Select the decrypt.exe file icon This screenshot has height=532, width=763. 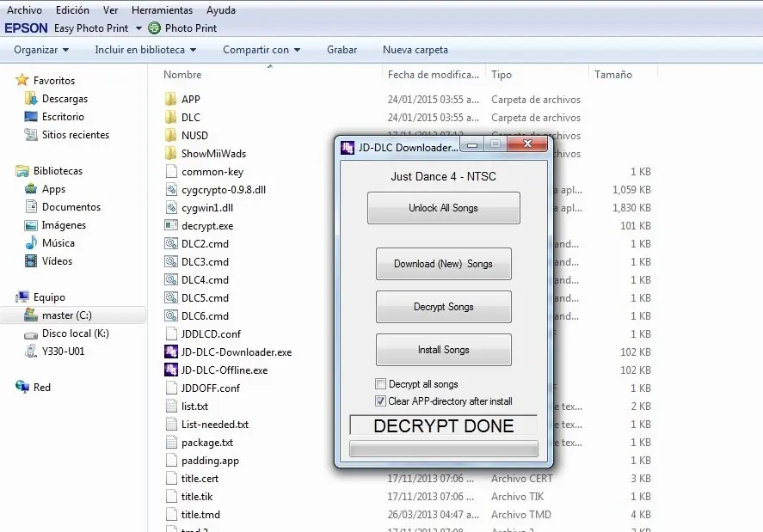(171, 225)
